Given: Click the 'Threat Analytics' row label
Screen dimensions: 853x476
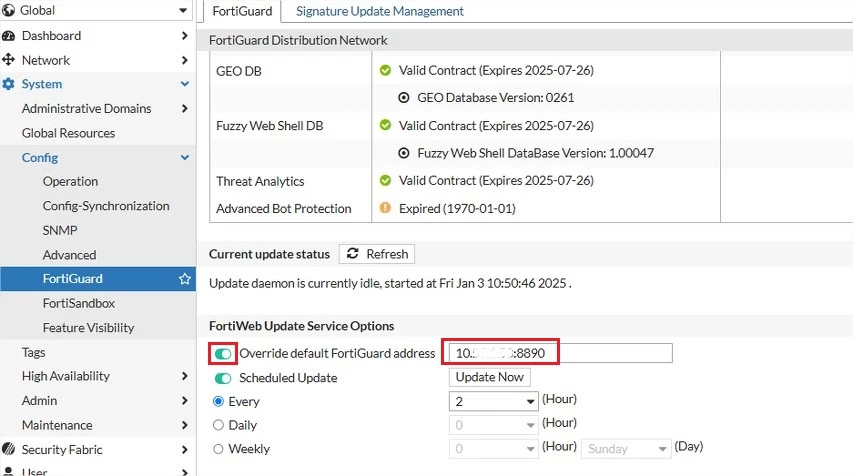Looking at the screenshot, I should pyautogui.click(x=260, y=181).
